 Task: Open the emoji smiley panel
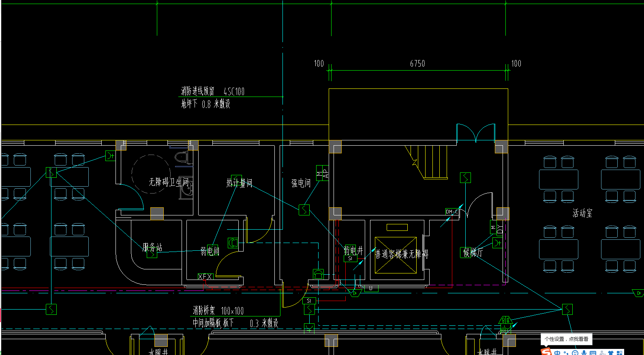tap(575, 353)
